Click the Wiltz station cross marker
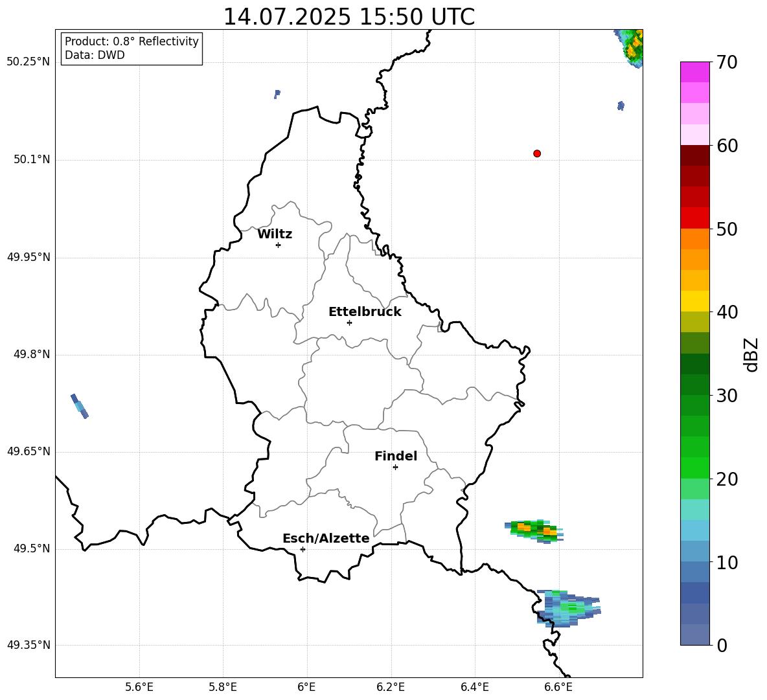The width and height of the screenshot is (767, 700). click(x=278, y=245)
